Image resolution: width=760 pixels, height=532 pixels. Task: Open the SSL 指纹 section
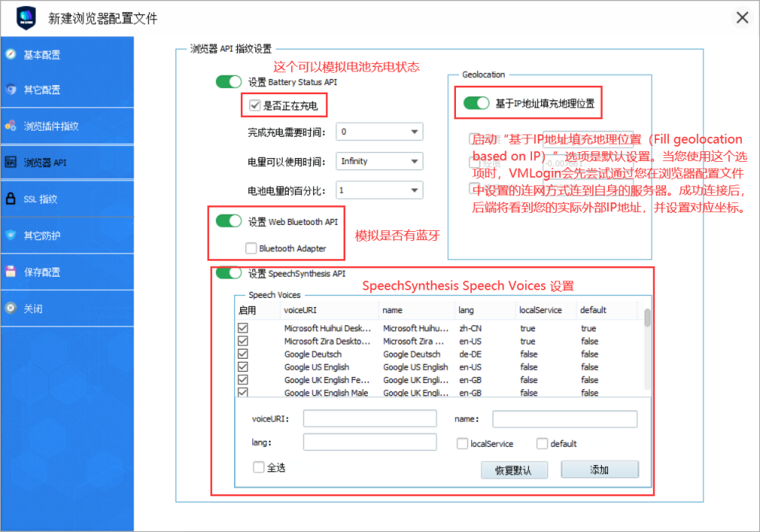(x=67, y=198)
